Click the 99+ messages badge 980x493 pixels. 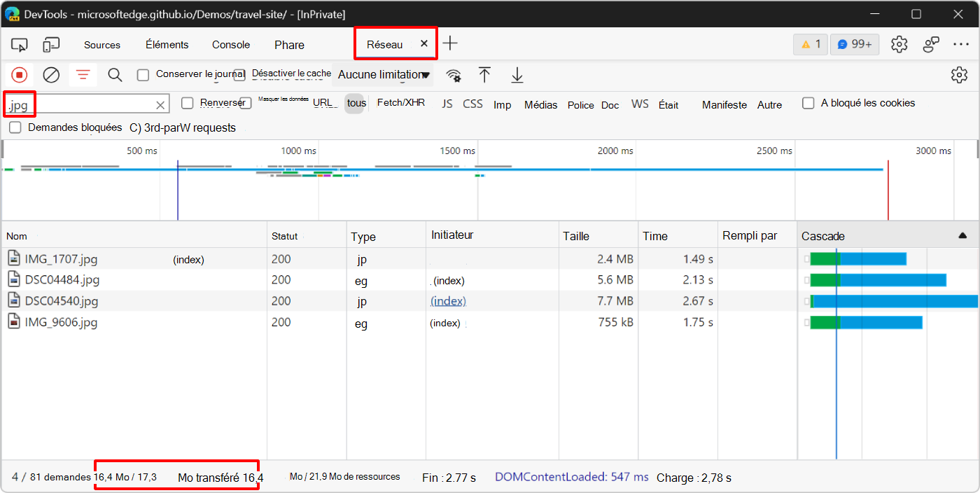(x=855, y=44)
